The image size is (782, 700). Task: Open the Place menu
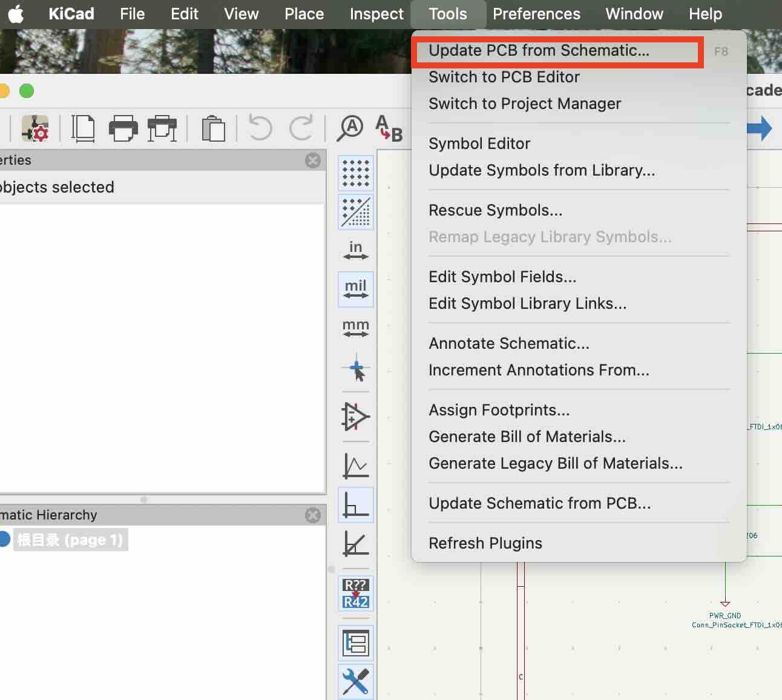click(x=304, y=14)
